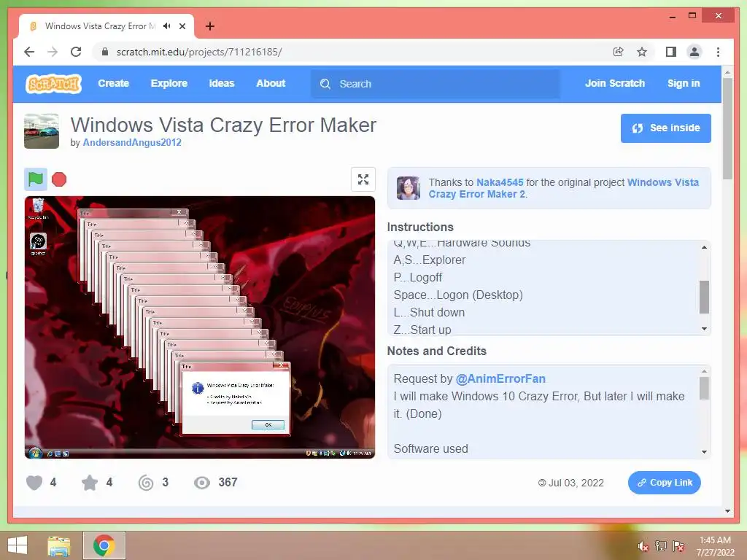Start project with green flag

click(x=36, y=179)
